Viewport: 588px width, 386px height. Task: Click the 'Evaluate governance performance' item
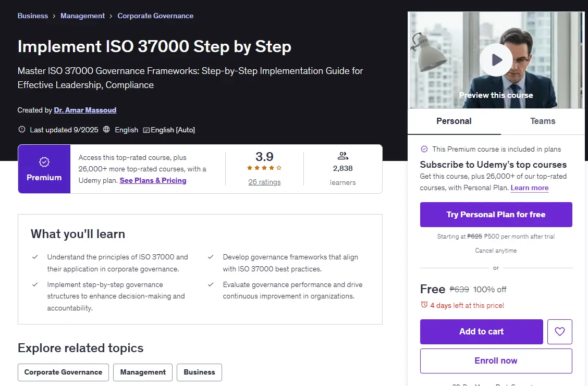[x=292, y=290]
